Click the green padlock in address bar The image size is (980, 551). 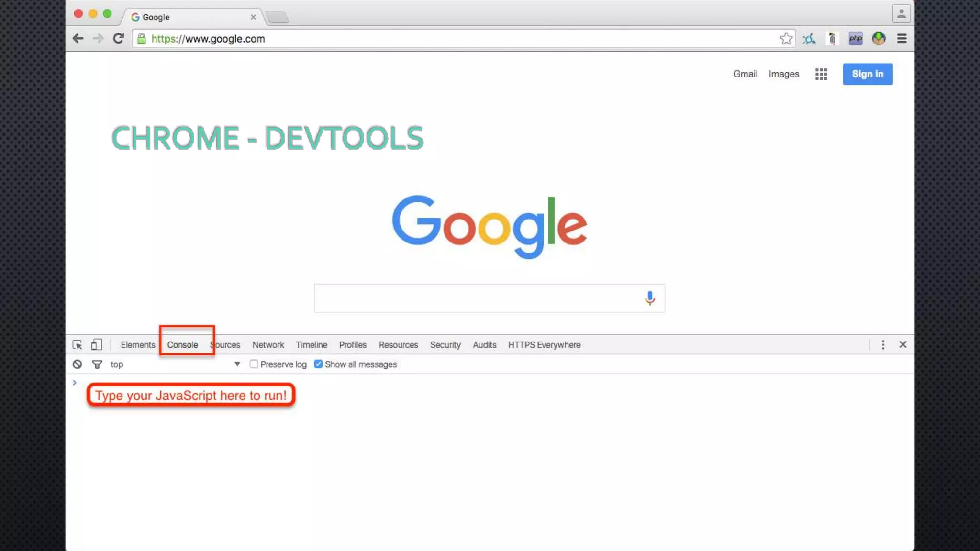pos(141,39)
